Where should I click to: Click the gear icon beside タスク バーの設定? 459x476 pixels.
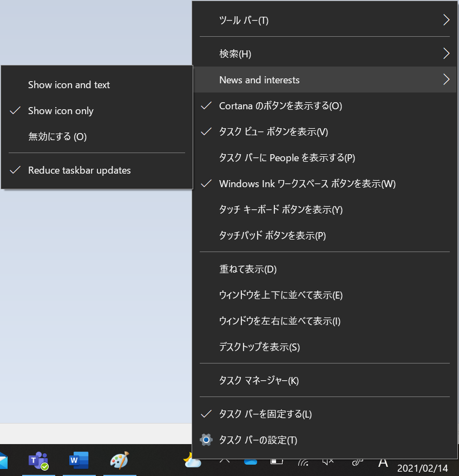(x=206, y=440)
